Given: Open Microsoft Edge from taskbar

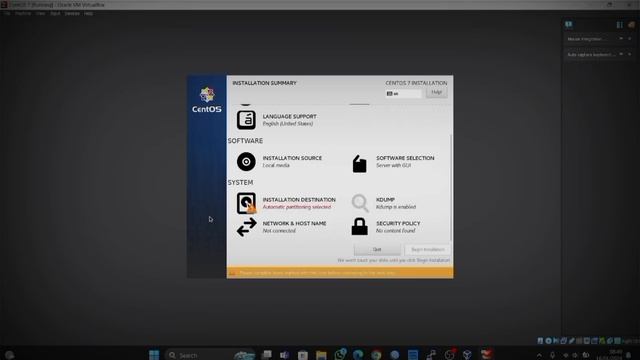Looking at the screenshot, I should pos(358,355).
